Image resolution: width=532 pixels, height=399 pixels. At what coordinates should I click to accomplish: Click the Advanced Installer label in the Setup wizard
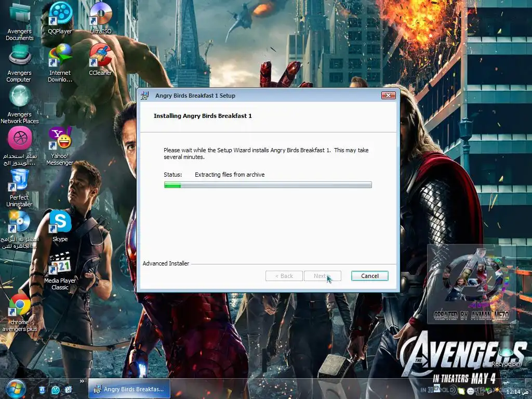click(166, 263)
